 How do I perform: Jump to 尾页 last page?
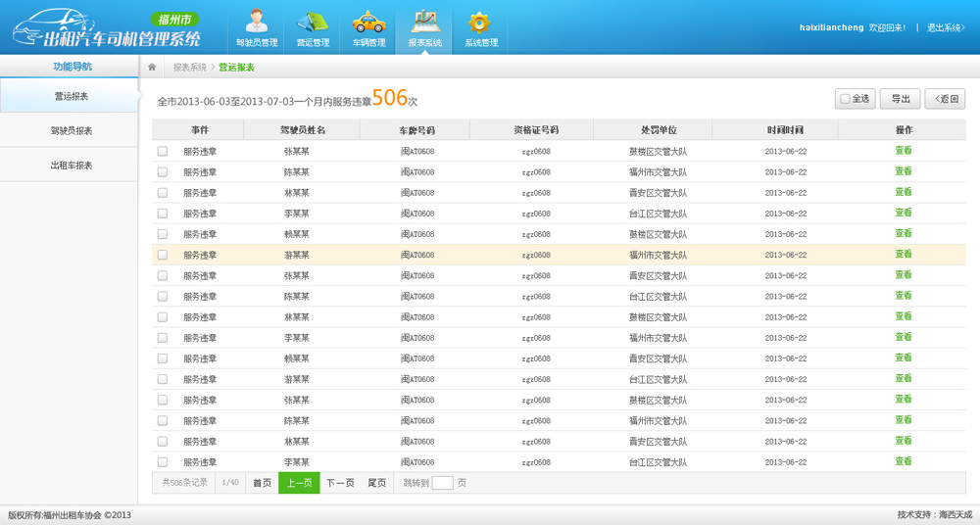pyautogui.click(x=376, y=483)
